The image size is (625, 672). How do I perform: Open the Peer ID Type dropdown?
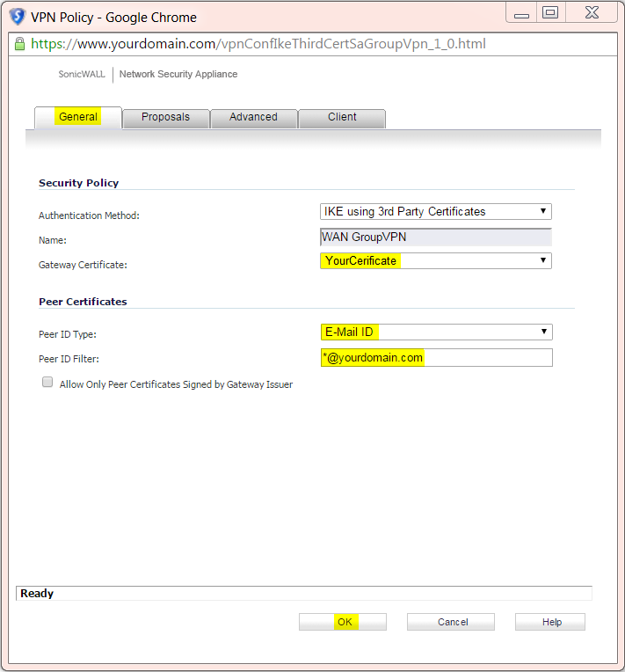tap(437, 332)
